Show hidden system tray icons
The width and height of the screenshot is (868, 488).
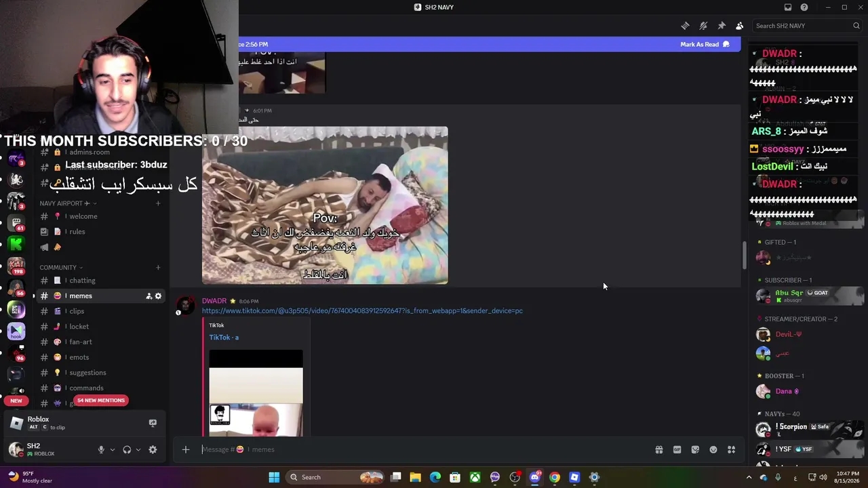click(x=749, y=477)
